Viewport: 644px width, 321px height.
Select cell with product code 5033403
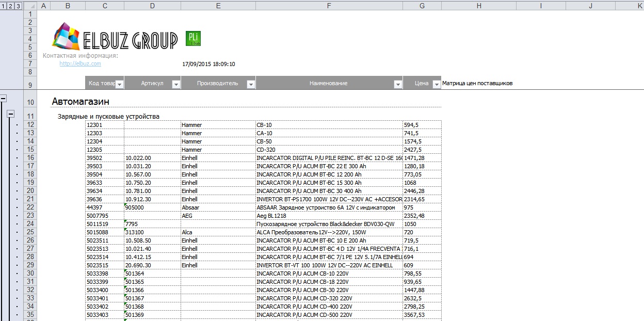click(105, 315)
